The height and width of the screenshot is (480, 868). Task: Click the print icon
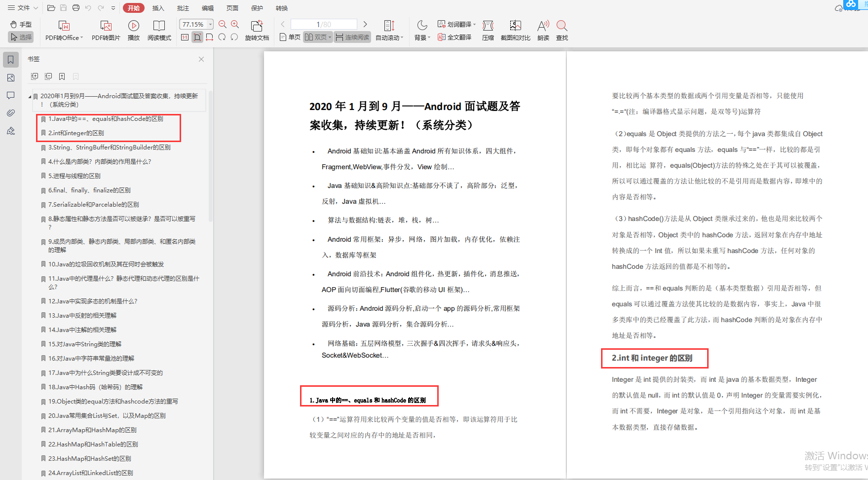(x=75, y=8)
